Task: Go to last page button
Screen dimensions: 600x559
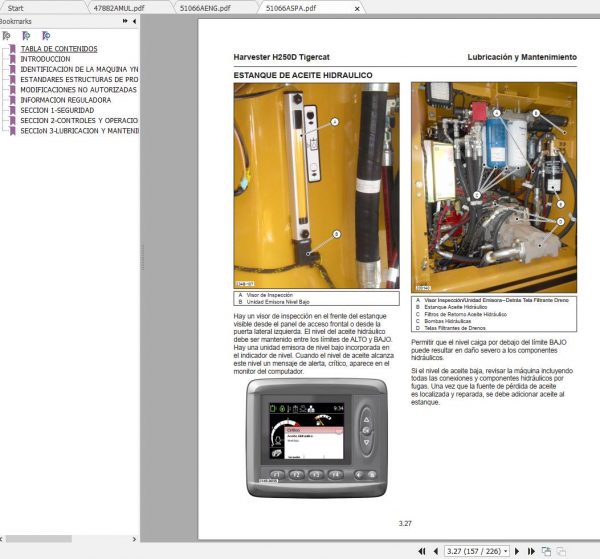Action: (x=531, y=551)
